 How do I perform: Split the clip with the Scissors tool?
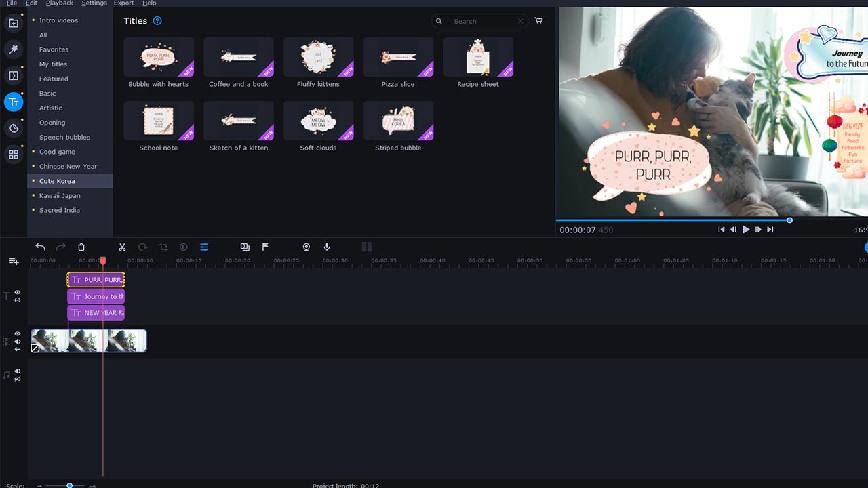pyautogui.click(x=122, y=247)
